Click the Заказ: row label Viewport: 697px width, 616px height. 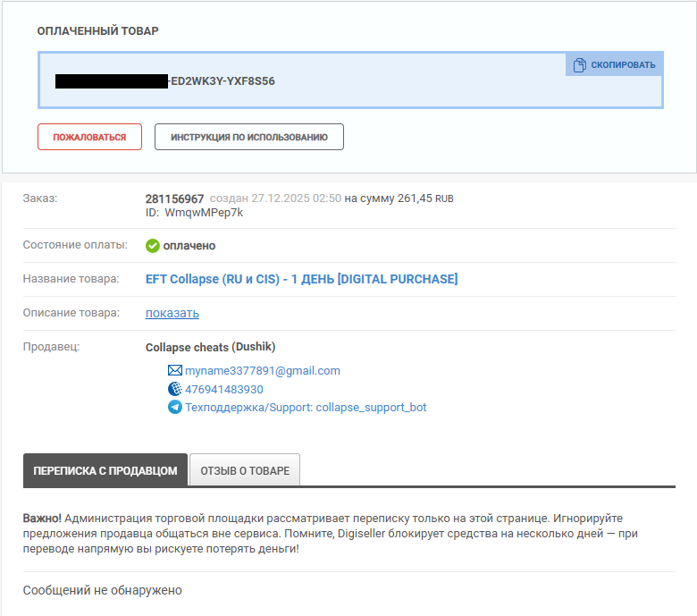[40, 198]
